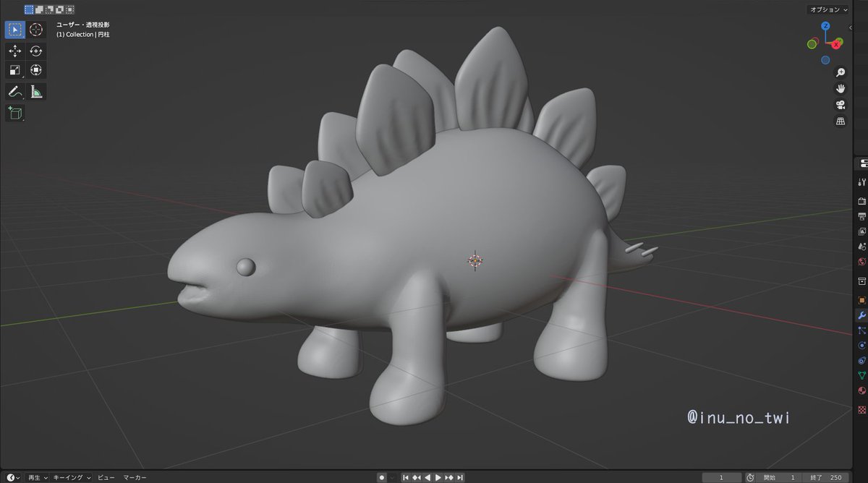Select the Transform tool
Viewport: 868px width, 483px height.
(36, 70)
